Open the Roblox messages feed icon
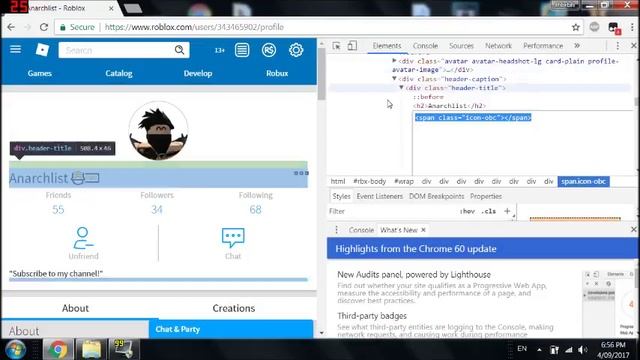The height and width of the screenshot is (360, 640). coord(242,50)
